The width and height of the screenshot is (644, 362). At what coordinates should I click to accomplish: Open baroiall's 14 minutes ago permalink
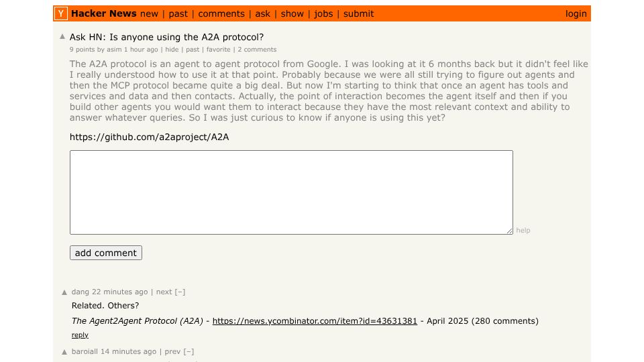point(128,351)
